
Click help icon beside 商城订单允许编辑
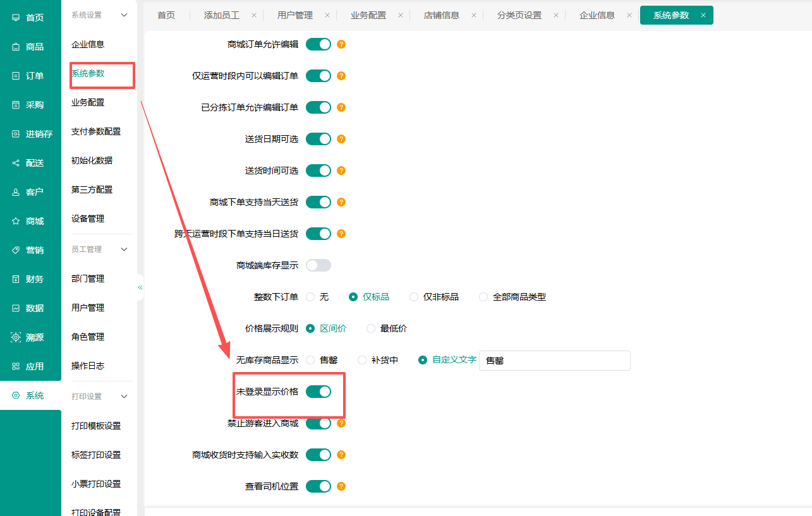point(341,44)
